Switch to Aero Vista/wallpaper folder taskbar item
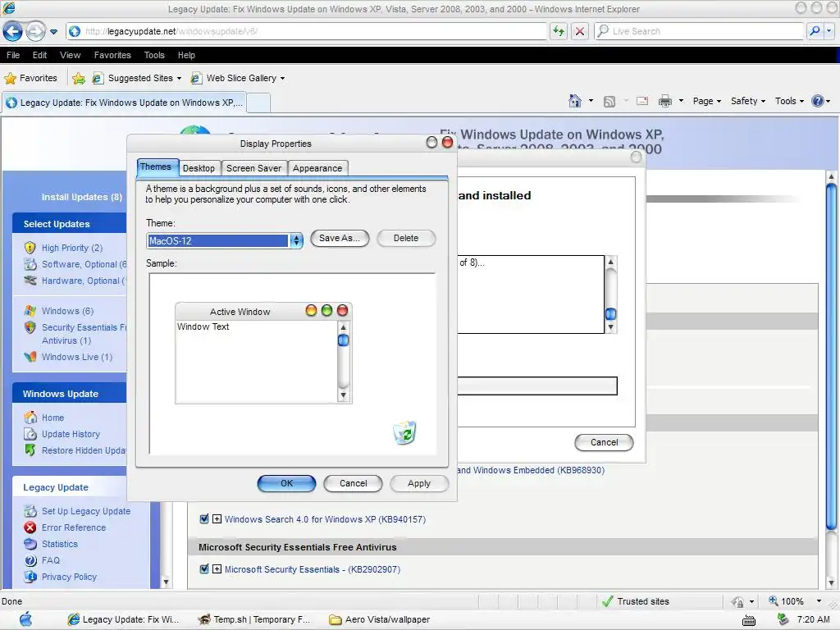Screen dimensions: 840x630 380,619
